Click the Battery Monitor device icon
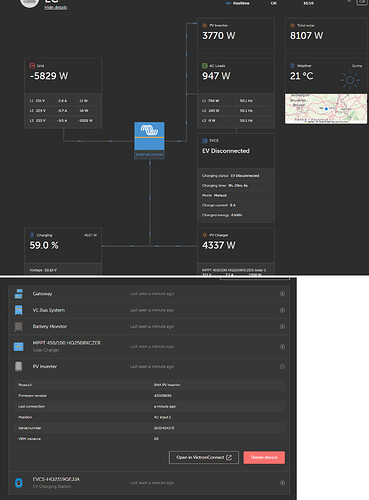369x500 pixels. tap(19, 327)
